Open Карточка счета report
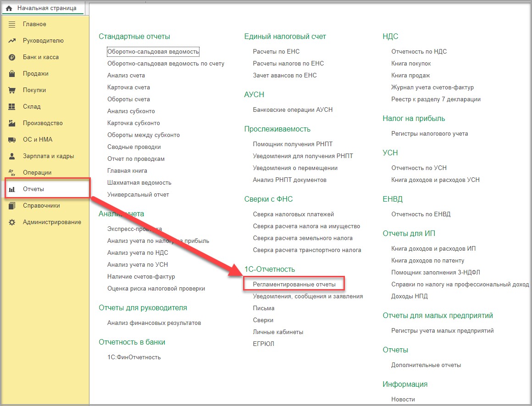 tap(128, 87)
